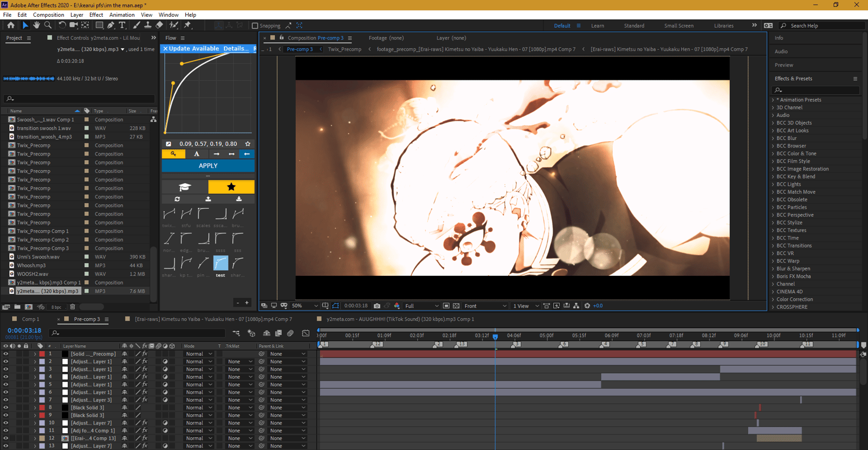Take a snapshot with the camera icon
This screenshot has width=868, height=450.
coord(377,306)
